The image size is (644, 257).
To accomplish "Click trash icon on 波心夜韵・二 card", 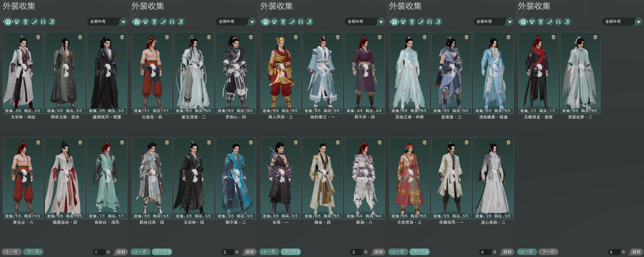I will 508,142.
